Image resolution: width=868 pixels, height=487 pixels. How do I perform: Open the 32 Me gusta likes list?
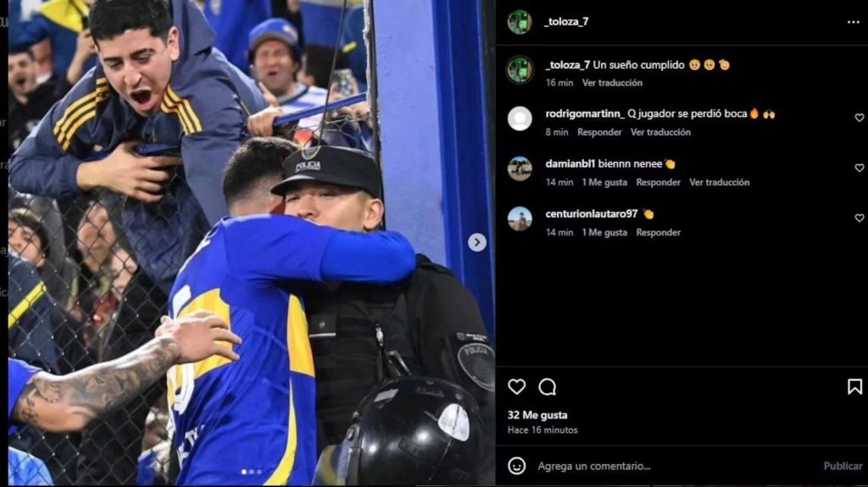click(x=537, y=415)
